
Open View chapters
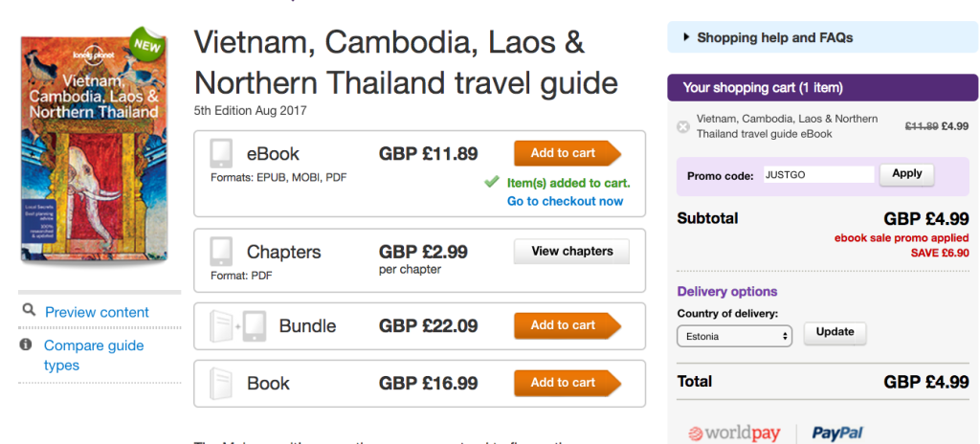[571, 252]
